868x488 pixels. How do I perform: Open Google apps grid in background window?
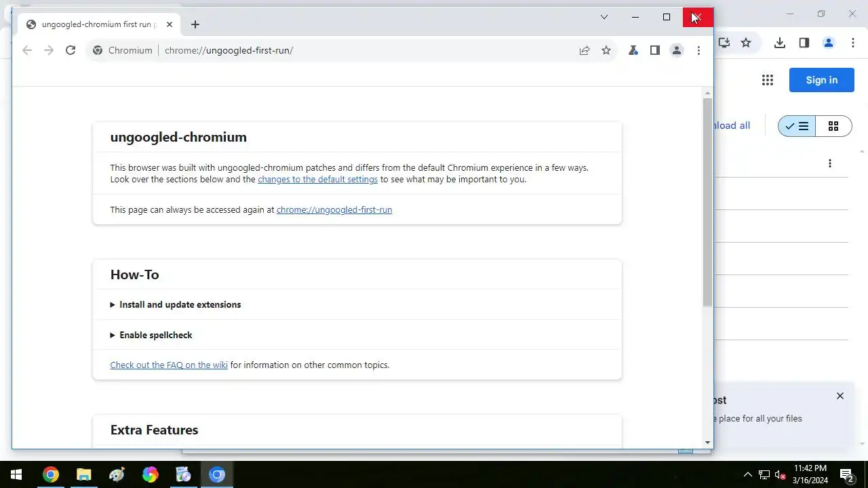[768, 80]
